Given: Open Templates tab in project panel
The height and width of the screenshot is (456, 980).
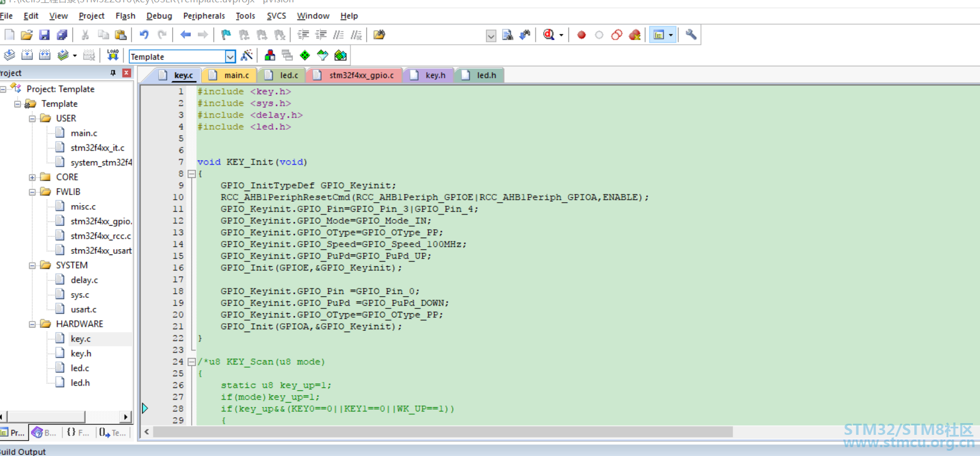Looking at the screenshot, I should (112, 432).
